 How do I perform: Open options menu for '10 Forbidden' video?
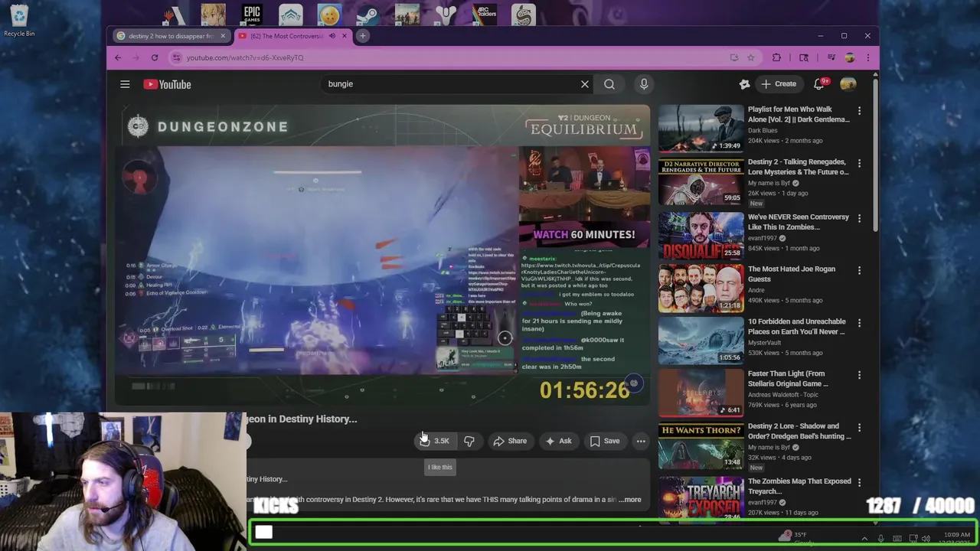(x=859, y=323)
